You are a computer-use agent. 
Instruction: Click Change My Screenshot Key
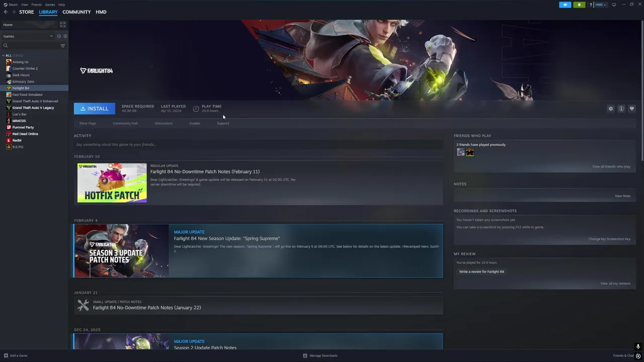[x=609, y=239]
